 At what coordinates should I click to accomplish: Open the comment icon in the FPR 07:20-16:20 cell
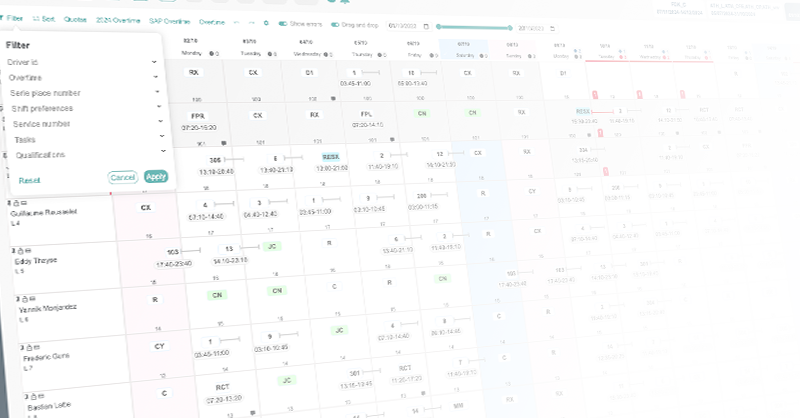coord(223,143)
